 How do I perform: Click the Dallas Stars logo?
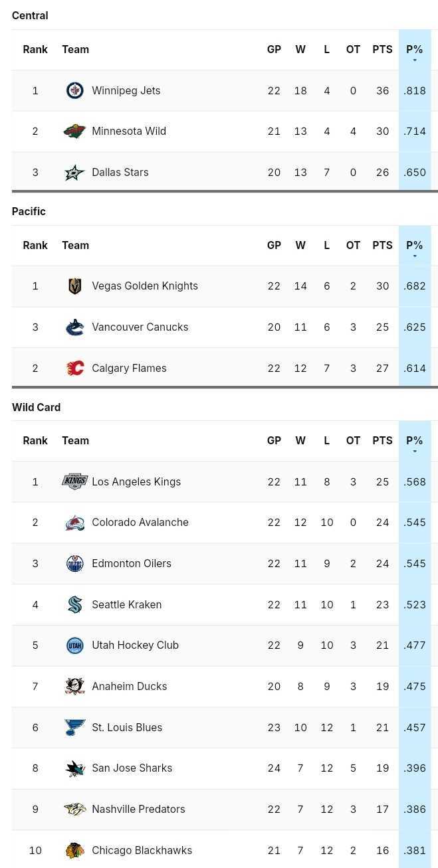pyautogui.click(x=75, y=173)
